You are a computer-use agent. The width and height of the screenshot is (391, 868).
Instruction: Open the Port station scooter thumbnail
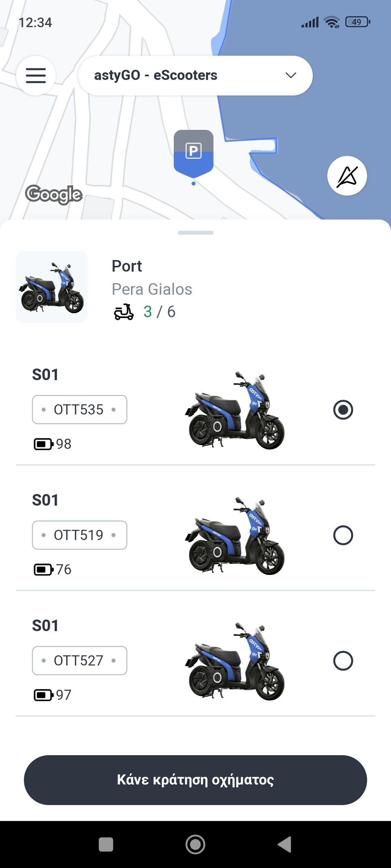pos(52,287)
